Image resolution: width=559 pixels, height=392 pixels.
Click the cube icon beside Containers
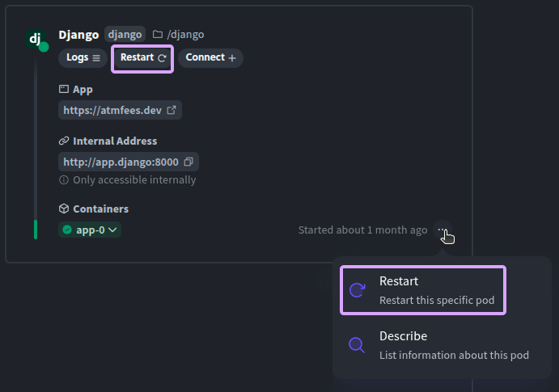click(x=64, y=209)
